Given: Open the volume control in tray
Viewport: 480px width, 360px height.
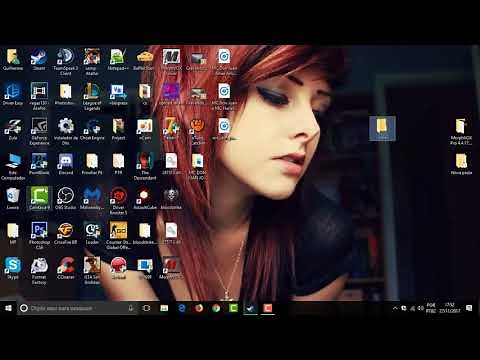Looking at the screenshot, I should click(x=421, y=308).
